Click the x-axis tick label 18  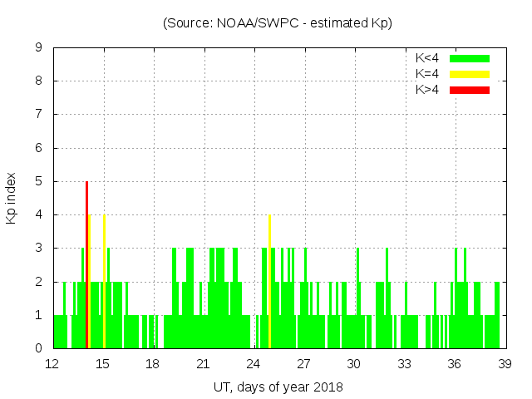153,363
